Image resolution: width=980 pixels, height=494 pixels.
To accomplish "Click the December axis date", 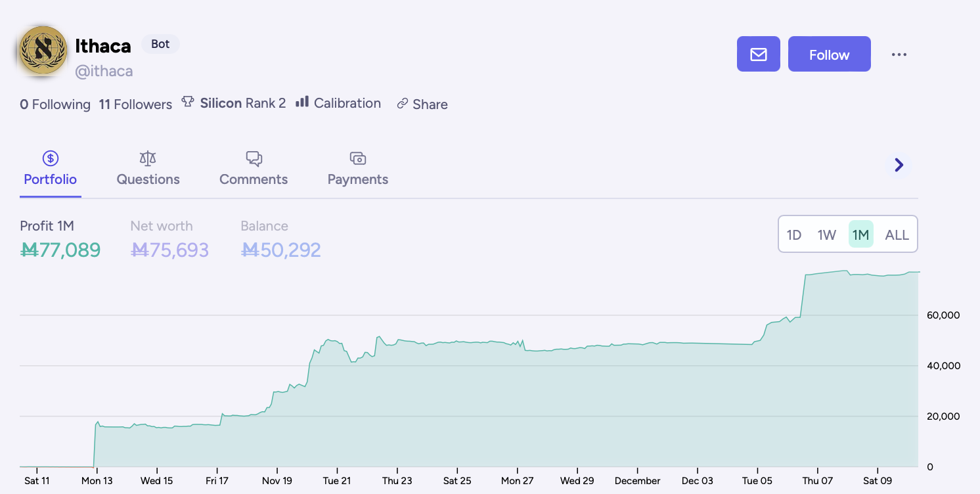I will click(638, 481).
